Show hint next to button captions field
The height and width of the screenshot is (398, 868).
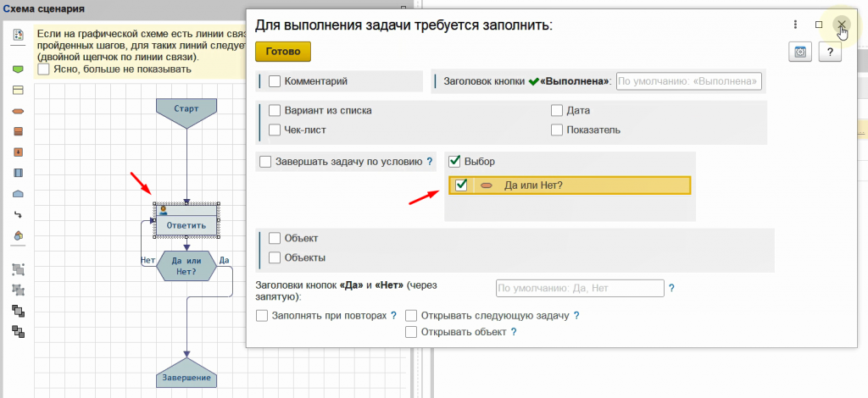(x=671, y=288)
